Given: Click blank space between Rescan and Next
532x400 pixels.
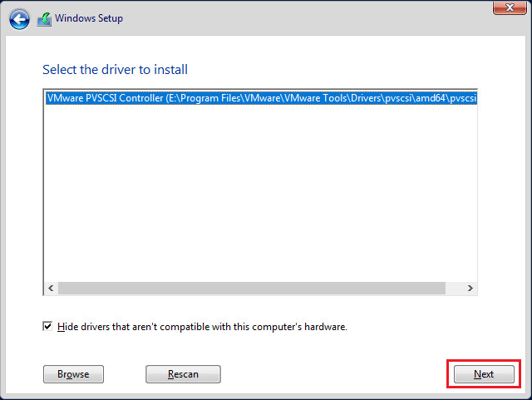Looking at the screenshot, I should pos(332,374).
